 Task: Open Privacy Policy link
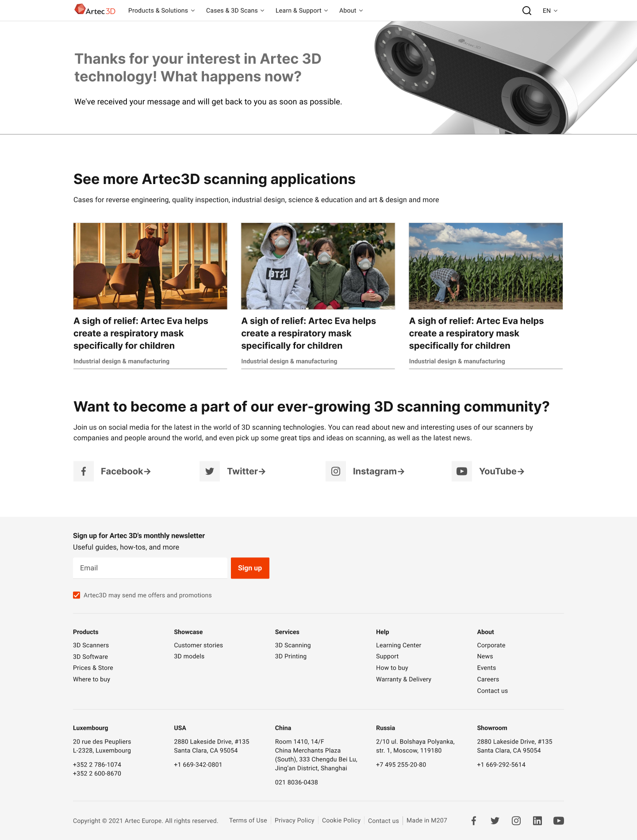click(294, 821)
